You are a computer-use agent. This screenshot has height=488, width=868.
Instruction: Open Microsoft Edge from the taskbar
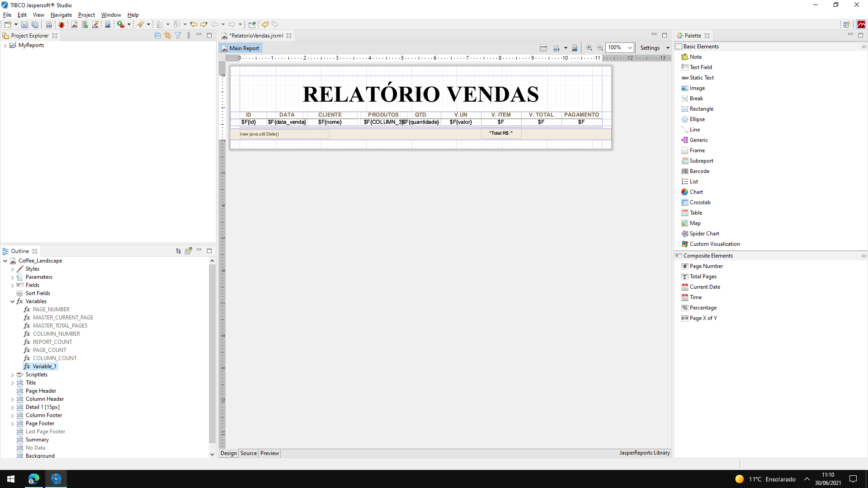pyautogui.click(x=34, y=479)
